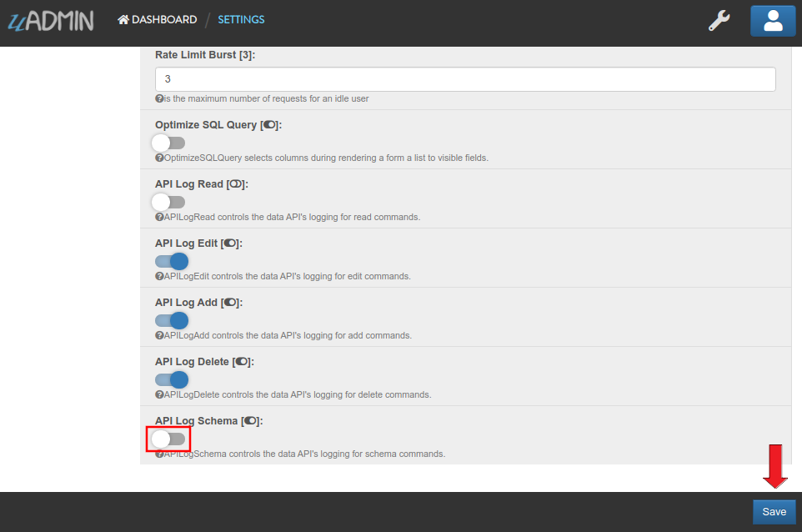Click the 'API Log Delete' label
The height and width of the screenshot is (532, 802).
[x=204, y=362]
